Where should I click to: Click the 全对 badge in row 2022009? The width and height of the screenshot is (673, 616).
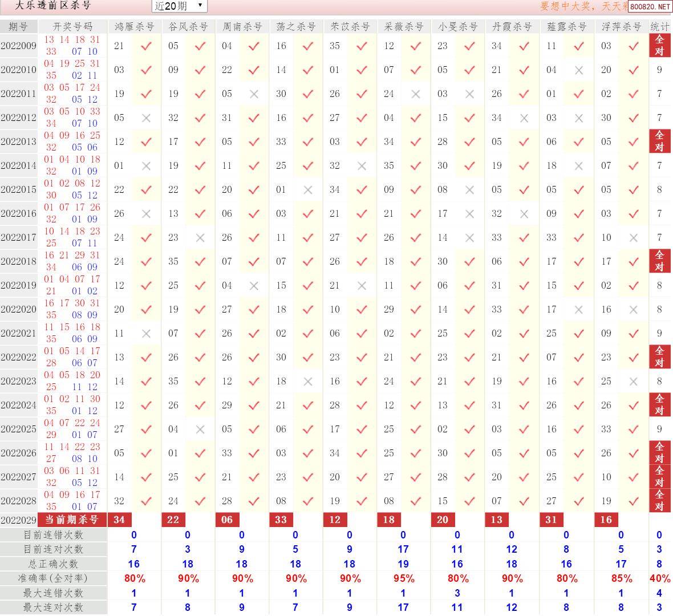coord(660,45)
